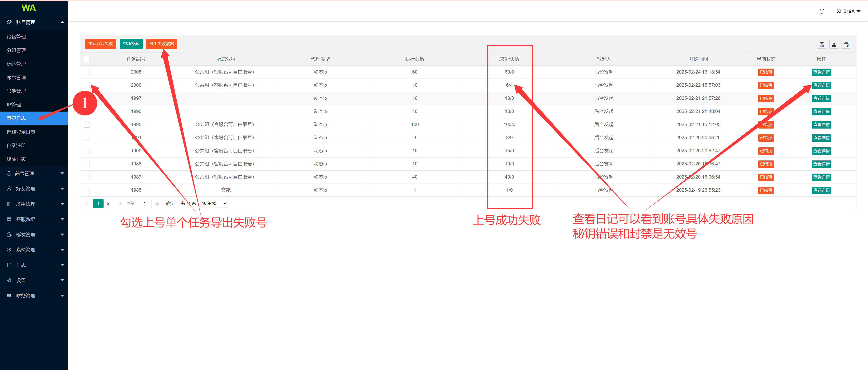Open the column filter grid icon
Screen dimensions: 868x370
822,45
